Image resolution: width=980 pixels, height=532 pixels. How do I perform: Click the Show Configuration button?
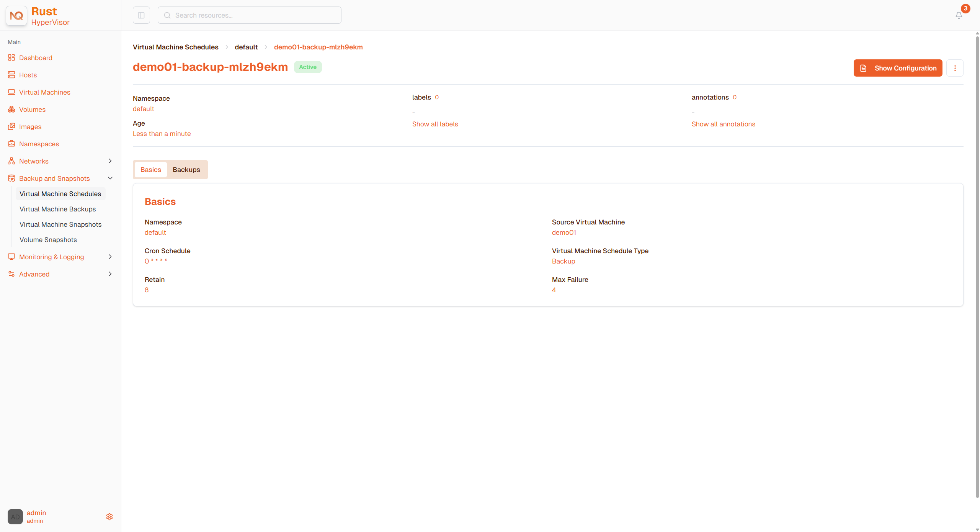point(898,68)
